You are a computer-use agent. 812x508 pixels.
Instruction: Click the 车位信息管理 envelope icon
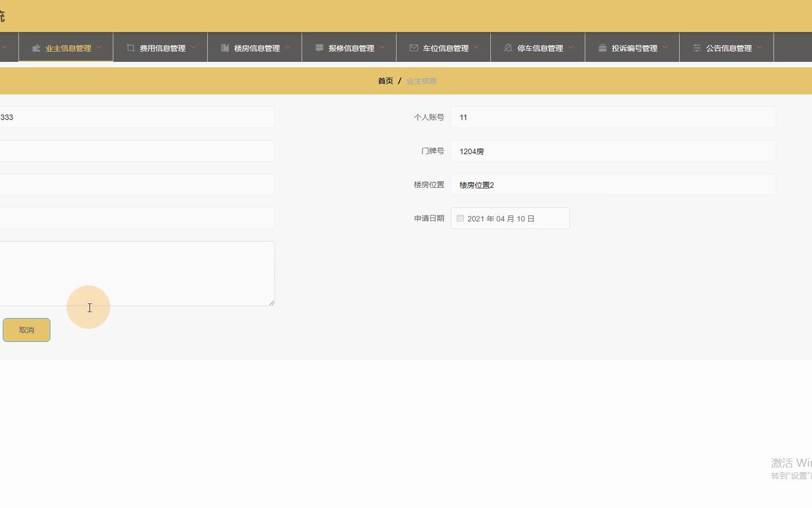tap(413, 48)
